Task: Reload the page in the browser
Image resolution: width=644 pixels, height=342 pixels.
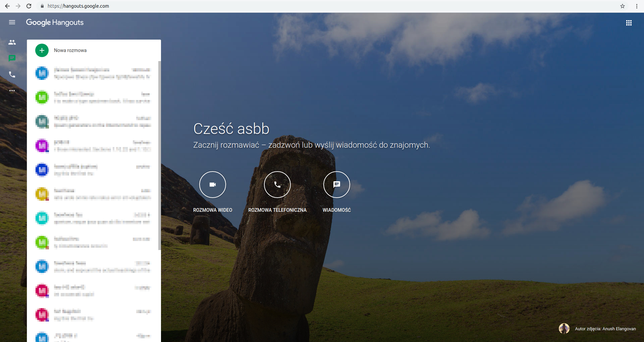Action: 29,6
